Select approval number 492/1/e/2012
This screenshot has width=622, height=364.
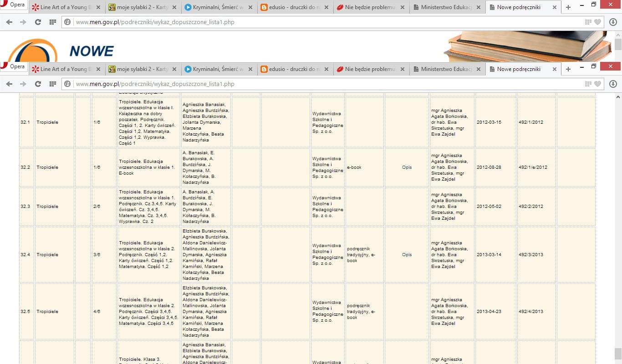(x=533, y=167)
